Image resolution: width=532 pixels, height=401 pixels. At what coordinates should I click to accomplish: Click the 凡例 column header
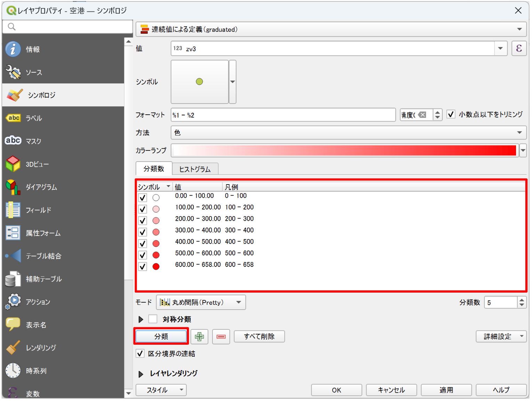click(374, 187)
